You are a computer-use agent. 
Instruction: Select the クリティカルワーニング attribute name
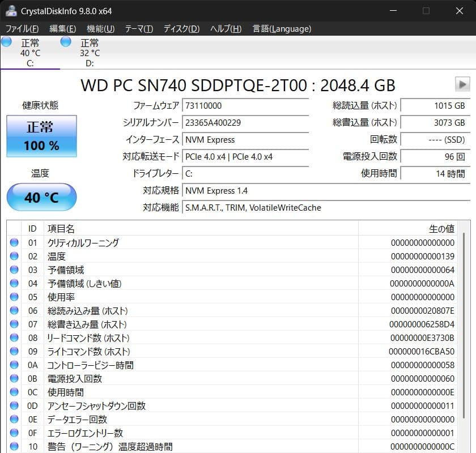(x=83, y=243)
